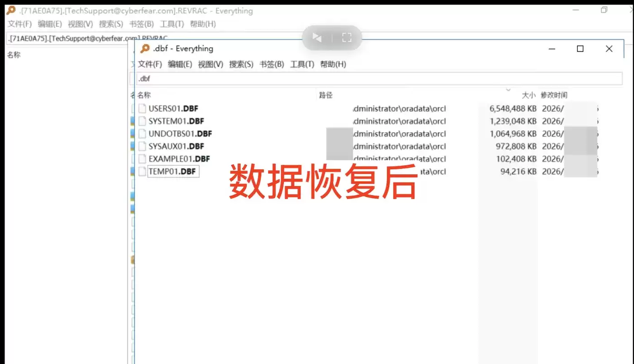Select the SYSTEM01.DBF file name
634x364 pixels.
(x=176, y=121)
